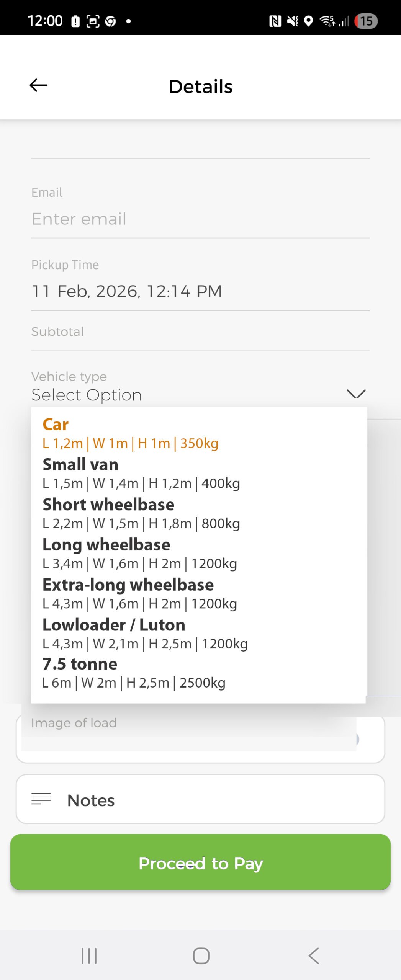Pick the Short wheelbase option
The width and height of the screenshot is (401, 980).
coord(141,514)
